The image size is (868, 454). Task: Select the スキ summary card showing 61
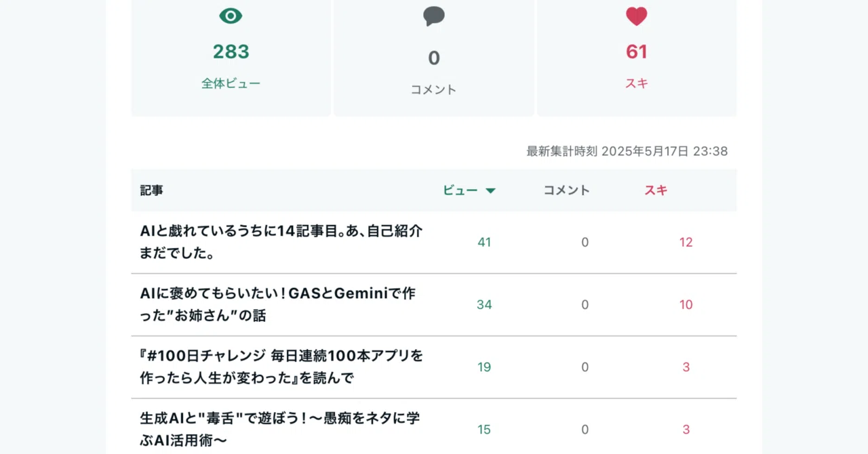click(637, 58)
